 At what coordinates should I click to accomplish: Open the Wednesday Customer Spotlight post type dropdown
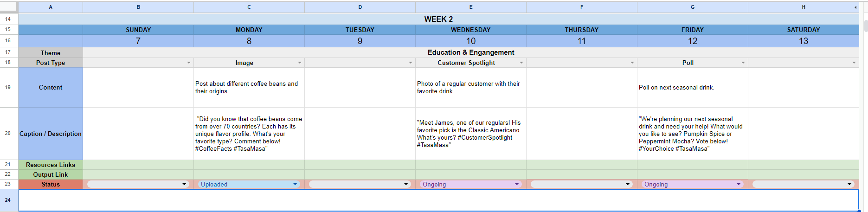[521, 63]
